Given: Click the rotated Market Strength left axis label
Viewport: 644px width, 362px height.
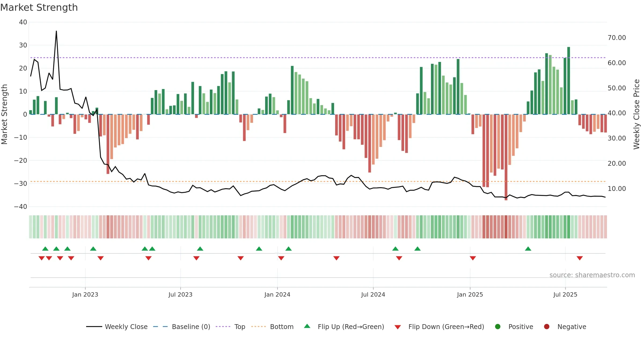Looking at the screenshot, I should tap(4, 114).
